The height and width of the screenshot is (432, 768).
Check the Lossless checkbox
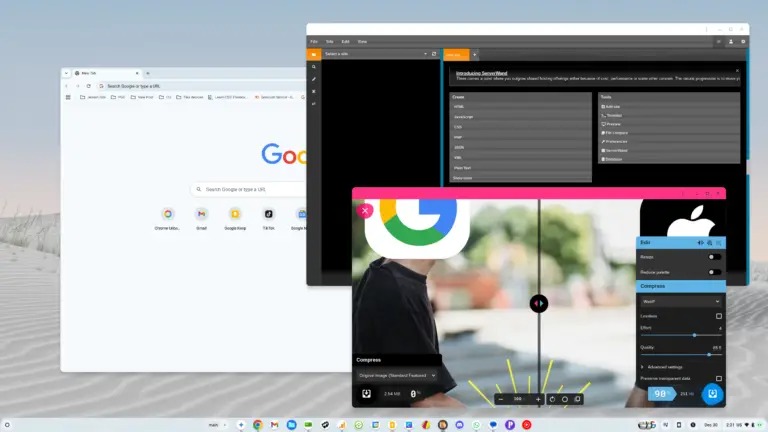[718, 316]
